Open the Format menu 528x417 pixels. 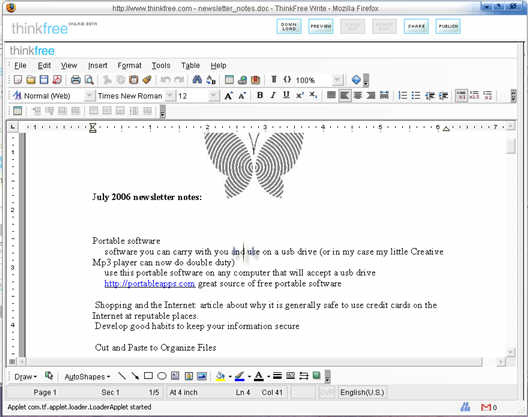point(129,65)
